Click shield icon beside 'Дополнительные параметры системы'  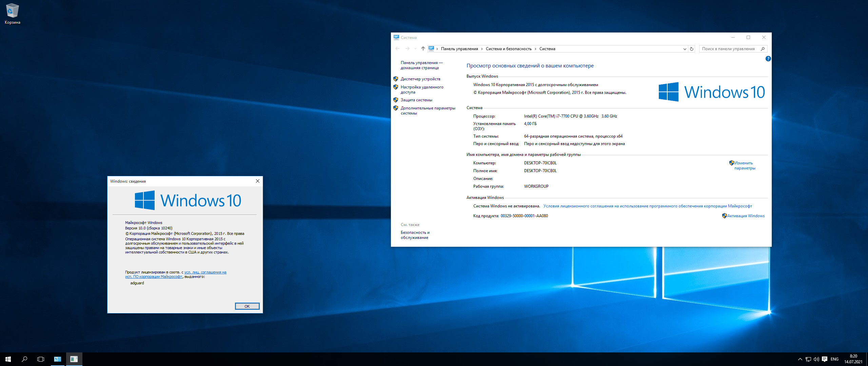(396, 108)
